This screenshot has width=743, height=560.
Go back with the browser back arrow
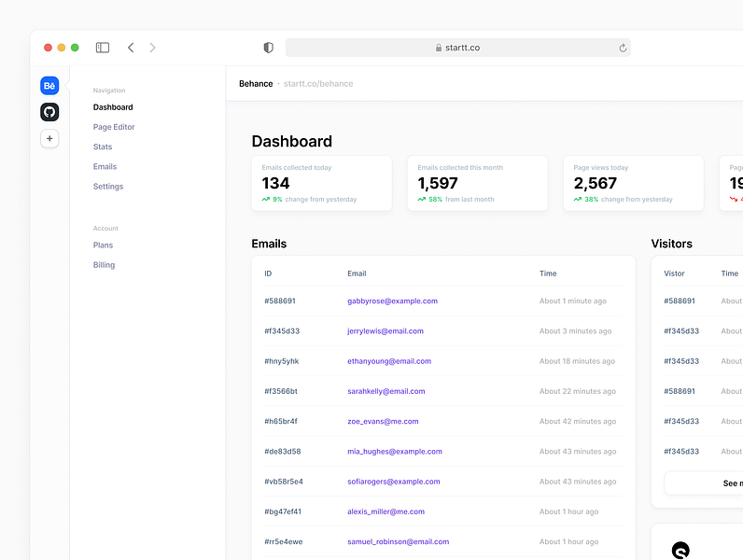(131, 48)
